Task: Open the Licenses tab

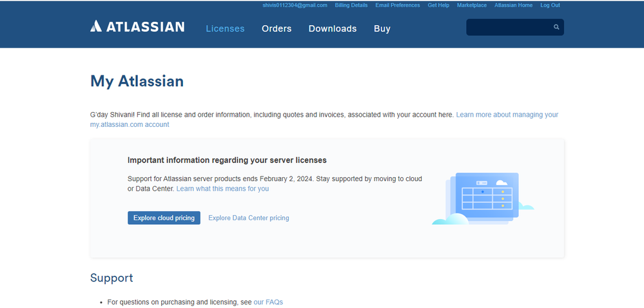Action: pos(225,28)
